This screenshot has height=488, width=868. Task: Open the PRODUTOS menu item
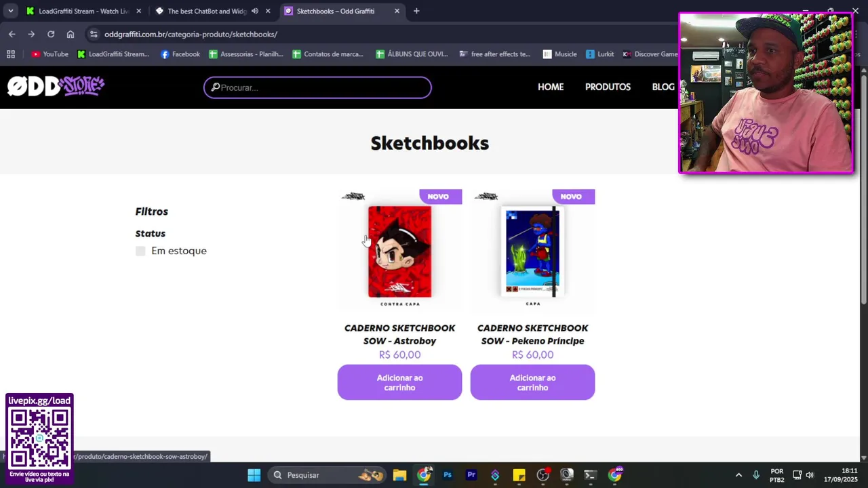tap(608, 87)
